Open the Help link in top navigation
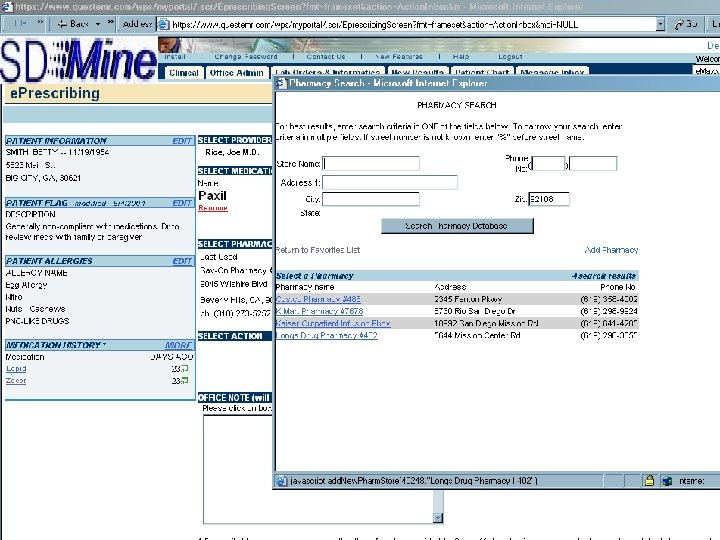Screen dimensions: 720x540 pos(461,56)
